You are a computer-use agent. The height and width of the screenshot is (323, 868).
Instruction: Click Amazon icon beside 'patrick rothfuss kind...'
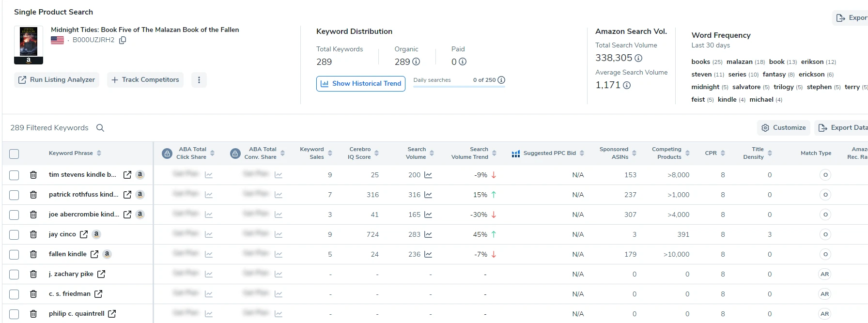140,195
